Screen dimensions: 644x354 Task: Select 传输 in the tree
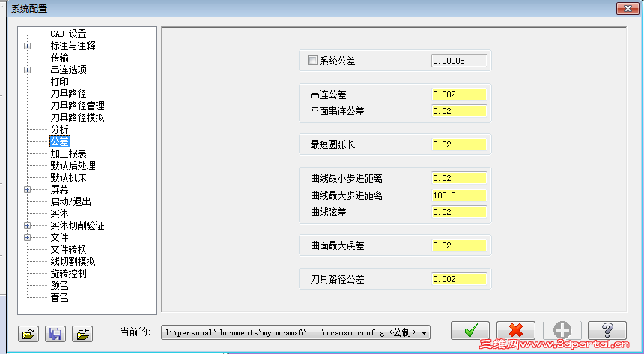[60, 58]
